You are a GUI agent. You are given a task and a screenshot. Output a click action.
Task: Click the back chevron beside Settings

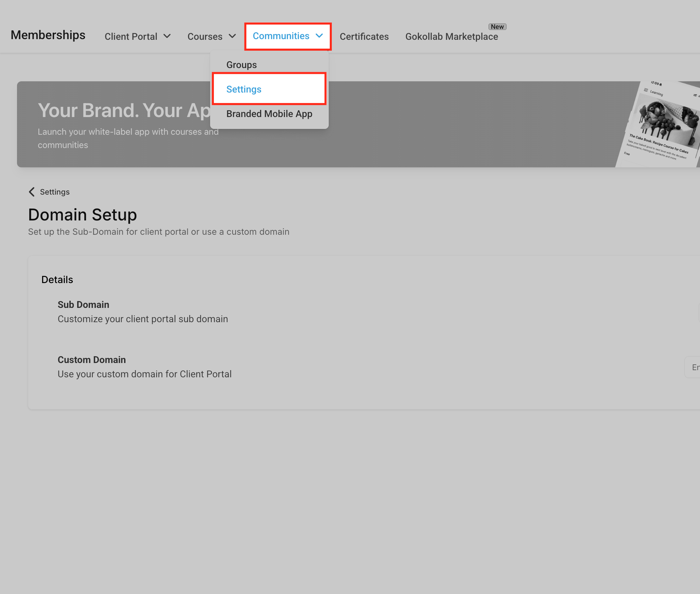32,192
